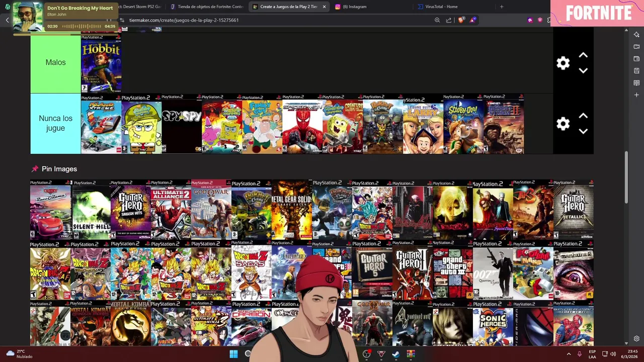Open the Brave Rewards triangle icon
Image resolution: width=644 pixels, height=362 pixels.
(472, 20)
